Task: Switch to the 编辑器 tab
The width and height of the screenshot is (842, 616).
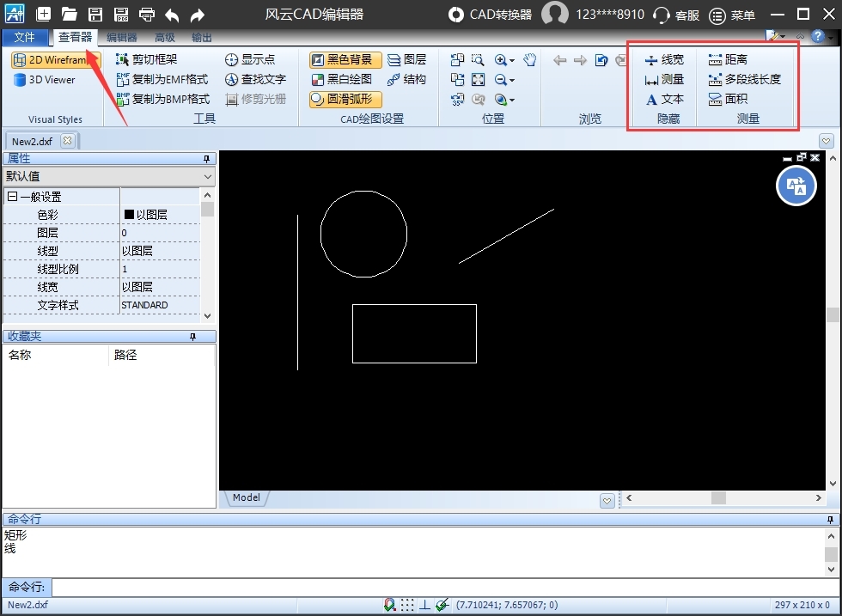Action: tap(122, 37)
